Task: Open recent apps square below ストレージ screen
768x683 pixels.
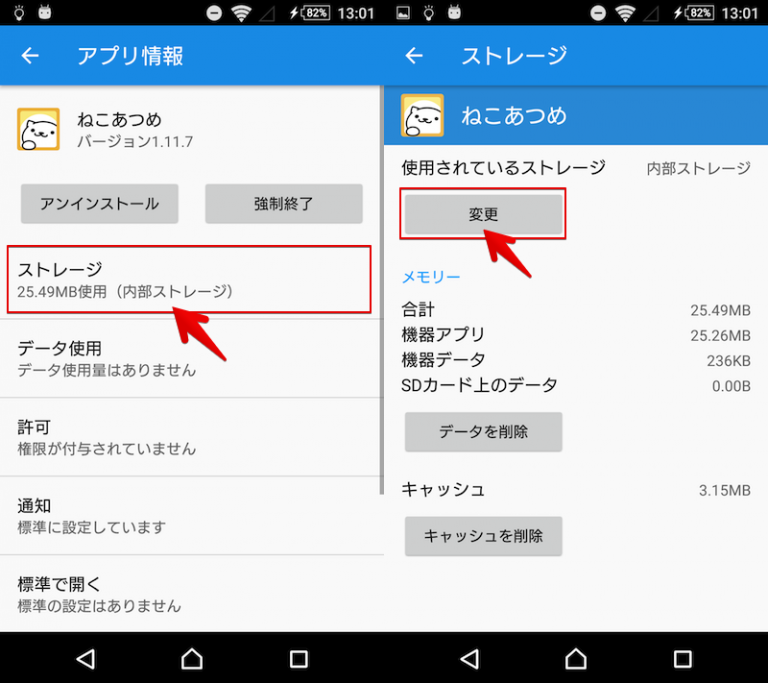Action: (x=682, y=658)
